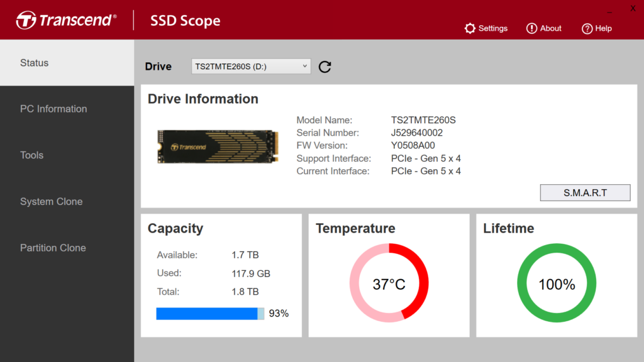Viewport: 644px width, 362px height.
Task: Open Settings via the gear icon
Action: 470,28
